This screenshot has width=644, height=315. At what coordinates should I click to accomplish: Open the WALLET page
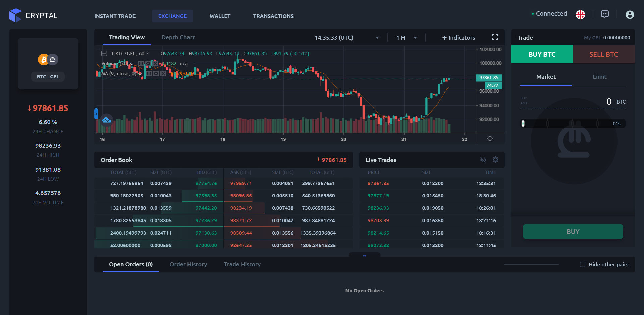(220, 16)
